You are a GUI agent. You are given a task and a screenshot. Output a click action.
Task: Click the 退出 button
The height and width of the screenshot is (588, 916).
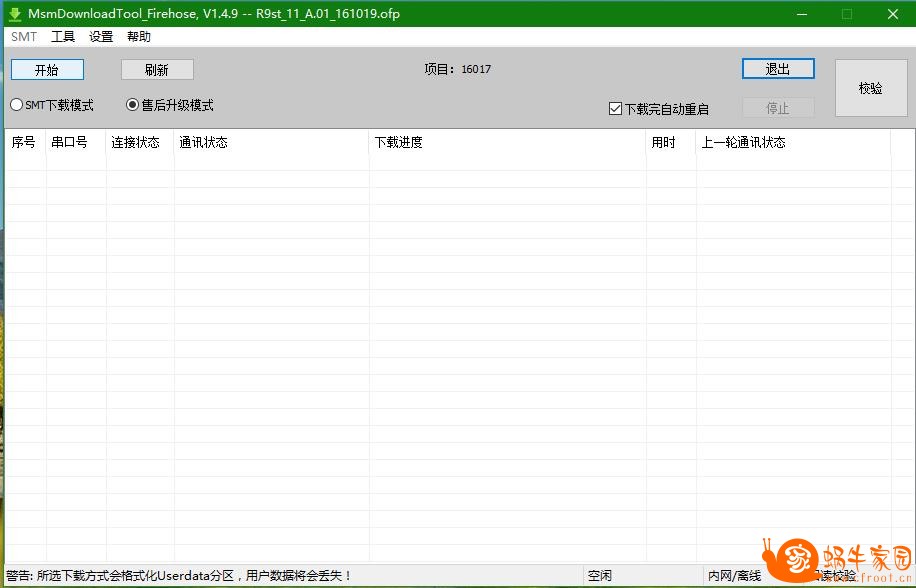pyautogui.click(x=778, y=69)
